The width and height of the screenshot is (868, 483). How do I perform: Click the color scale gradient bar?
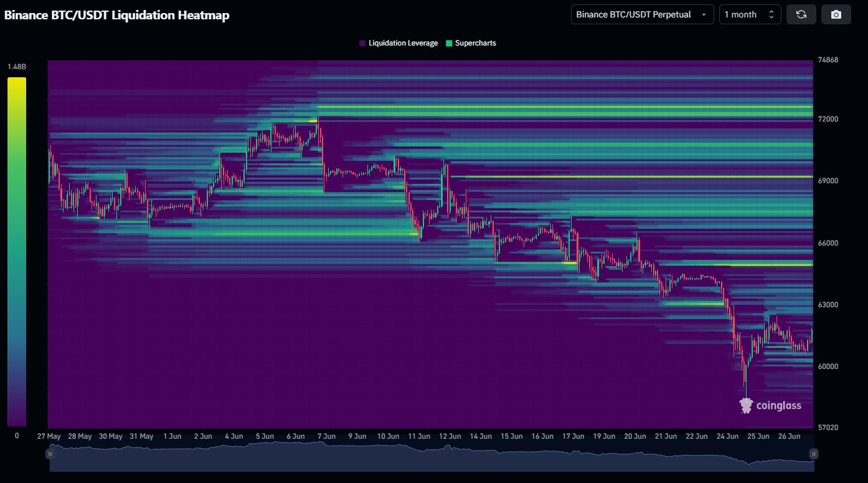17,252
